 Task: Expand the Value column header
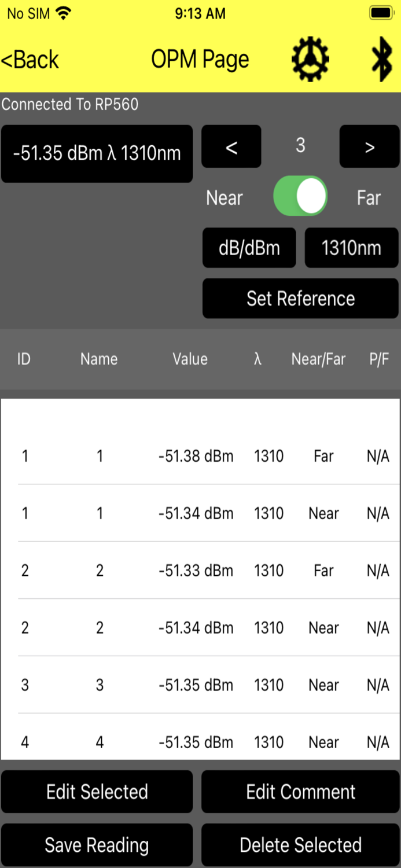coord(190,359)
